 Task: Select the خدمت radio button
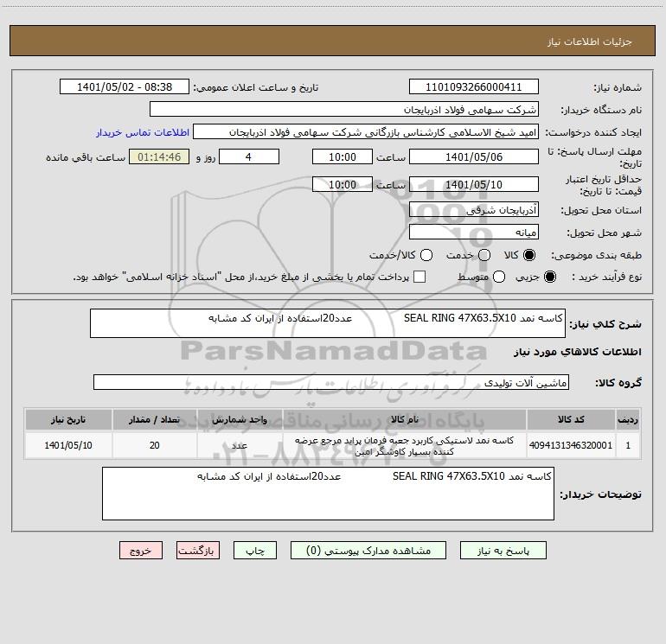tap(484, 255)
